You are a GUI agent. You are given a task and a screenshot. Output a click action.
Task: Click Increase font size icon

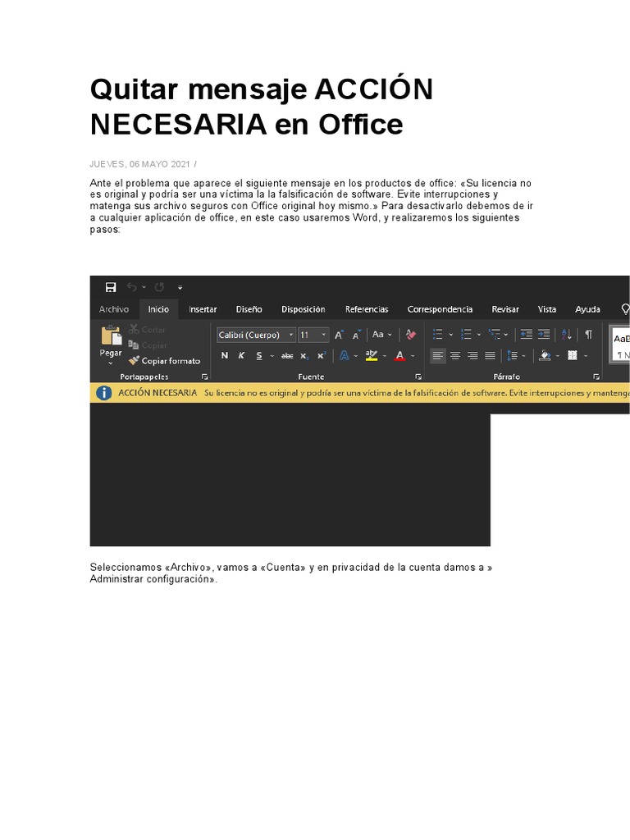point(339,335)
